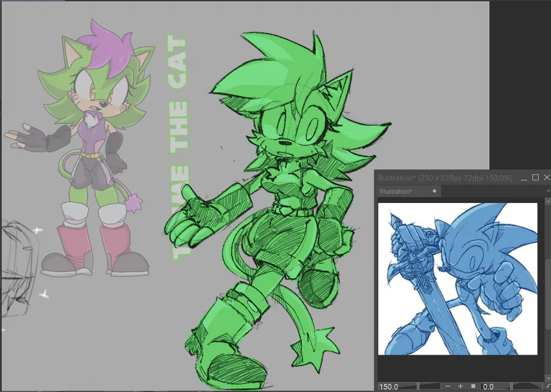Open the canvas tab list dropdown arrow
This screenshot has height=392, width=551.
tap(548, 191)
